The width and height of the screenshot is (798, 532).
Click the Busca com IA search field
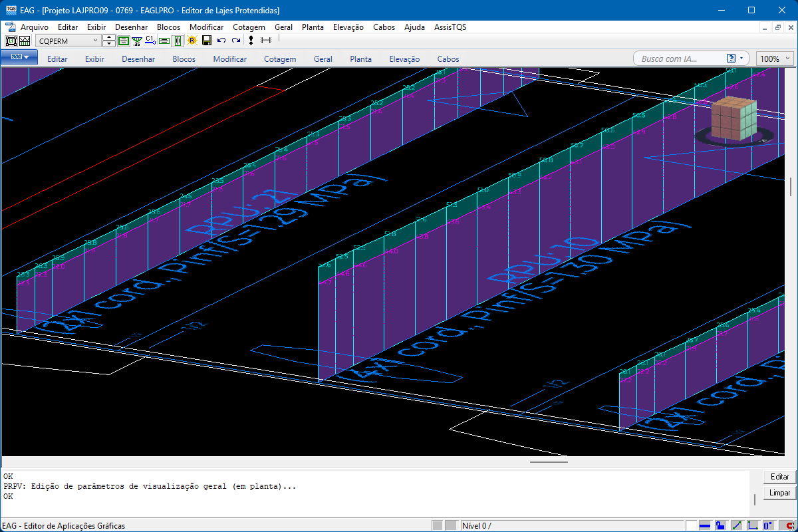coord(678,59)
